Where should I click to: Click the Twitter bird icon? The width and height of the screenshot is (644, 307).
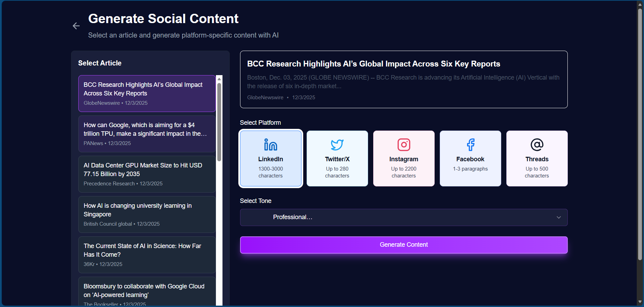(x=337, y=145)
